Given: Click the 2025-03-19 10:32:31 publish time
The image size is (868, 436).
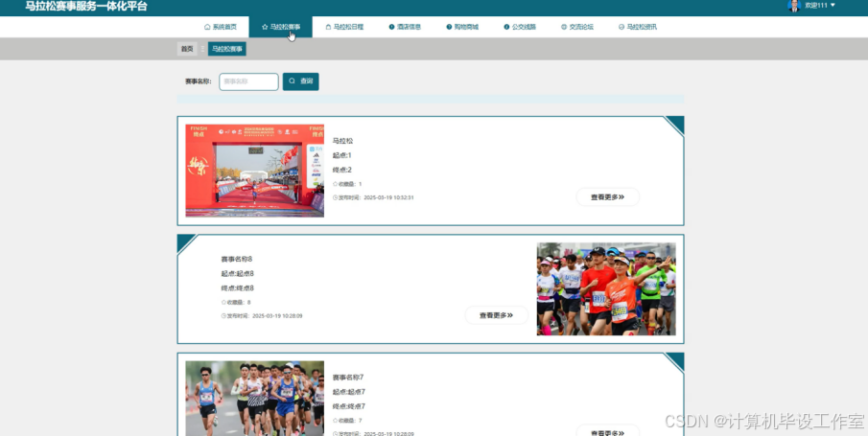Looking at the screenshot, I should point(388,197).
